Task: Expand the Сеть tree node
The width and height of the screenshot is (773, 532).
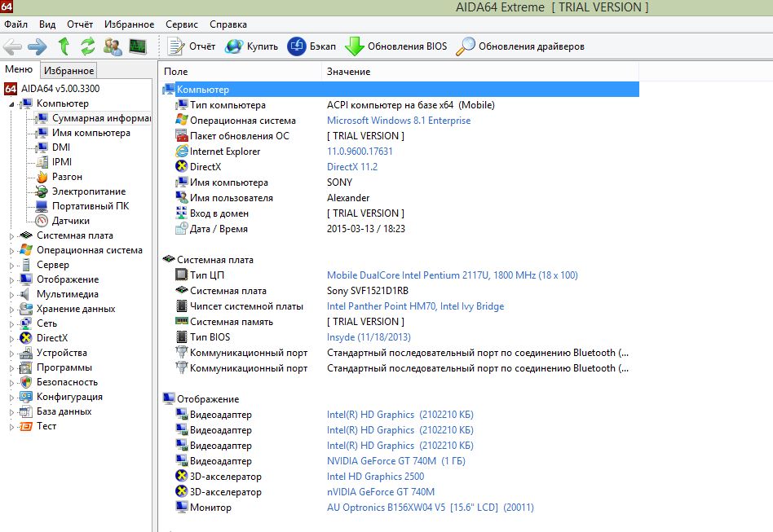Action: point(11,324)
